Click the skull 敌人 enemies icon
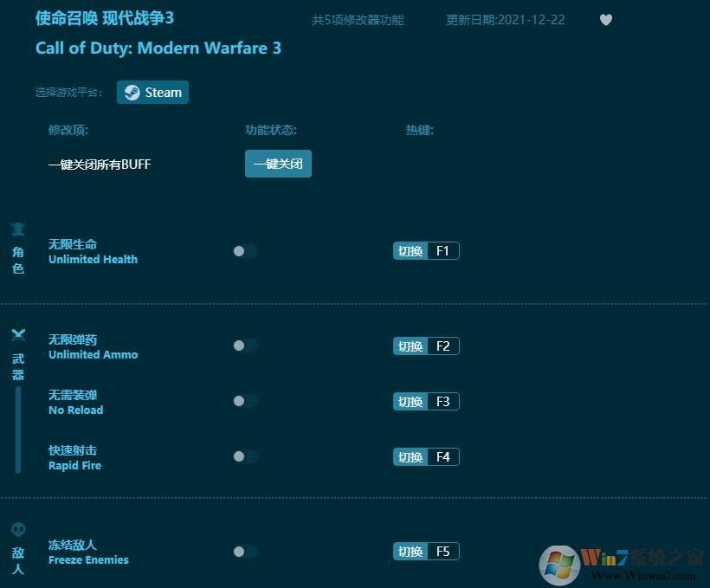 coord(18,529)
